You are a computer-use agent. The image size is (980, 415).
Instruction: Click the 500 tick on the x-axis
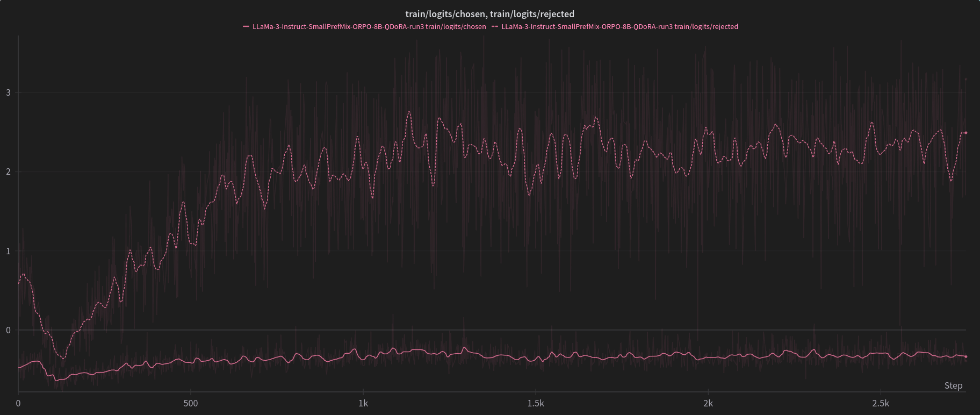pos(191,403)
